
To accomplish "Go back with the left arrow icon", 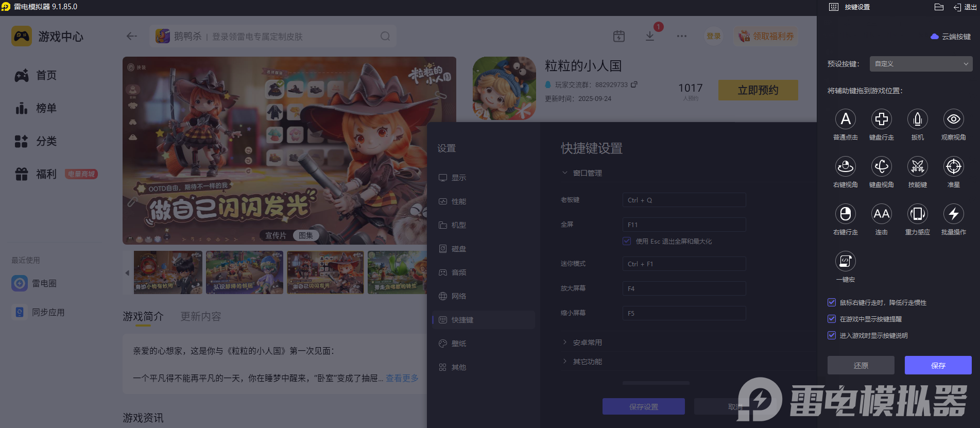I will (x=132, y=36).
